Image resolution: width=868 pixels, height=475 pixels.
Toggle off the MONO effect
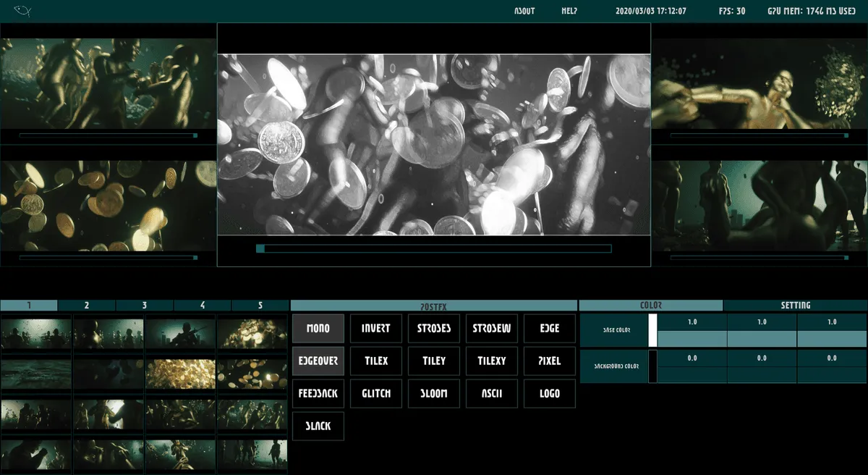(x=318, y=328)
